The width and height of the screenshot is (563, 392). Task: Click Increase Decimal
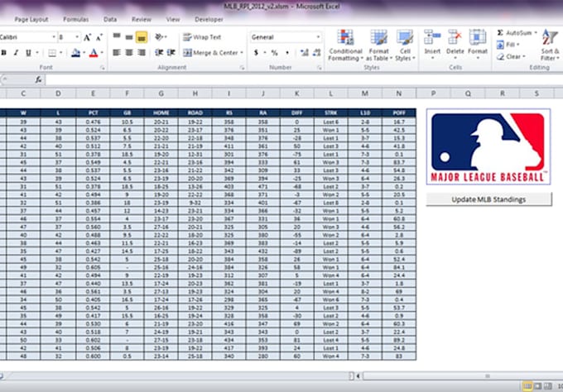pos(305,53)
